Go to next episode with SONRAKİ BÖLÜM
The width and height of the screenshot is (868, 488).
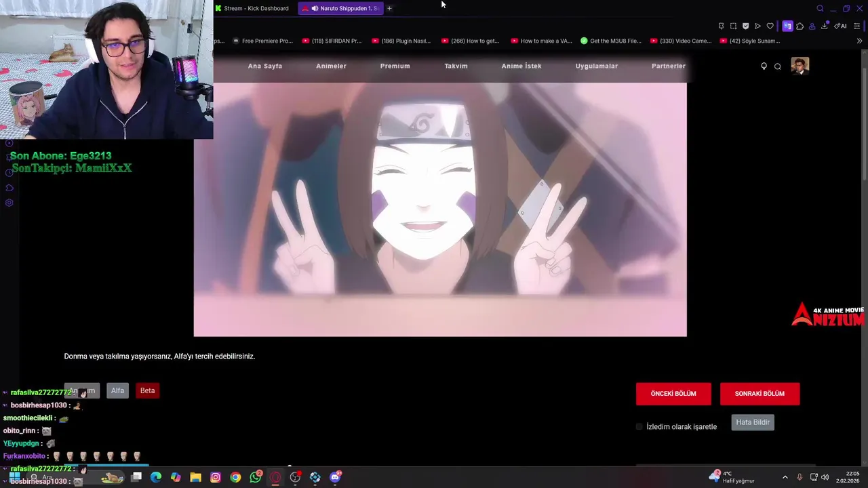[759, 394]
